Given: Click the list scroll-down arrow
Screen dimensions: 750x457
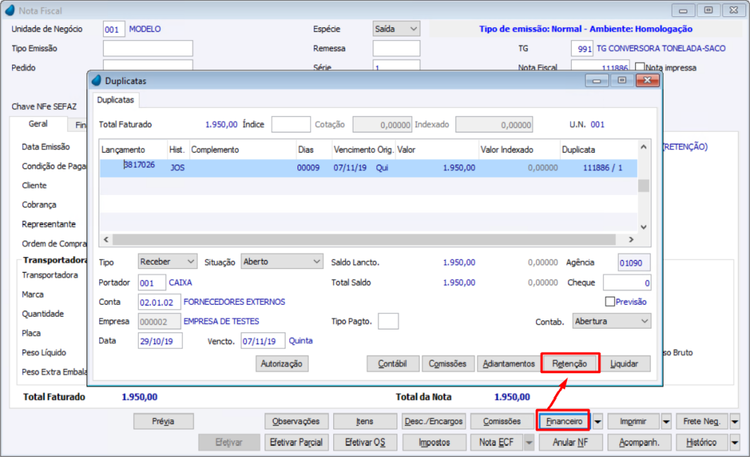Looking at the screenshot, I should click(644, 227).
